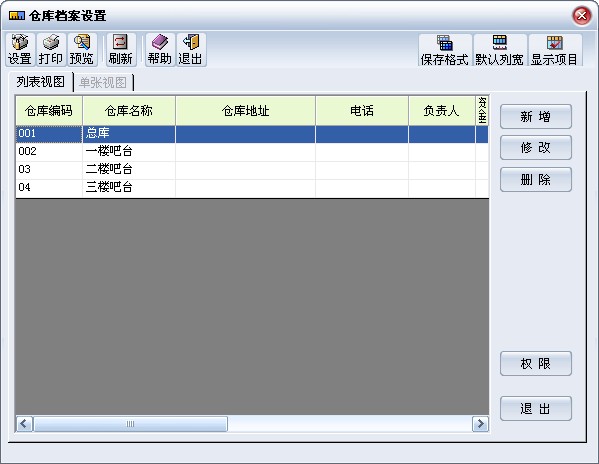Select the 一楼吧台 row name cell

pos(129,152)
